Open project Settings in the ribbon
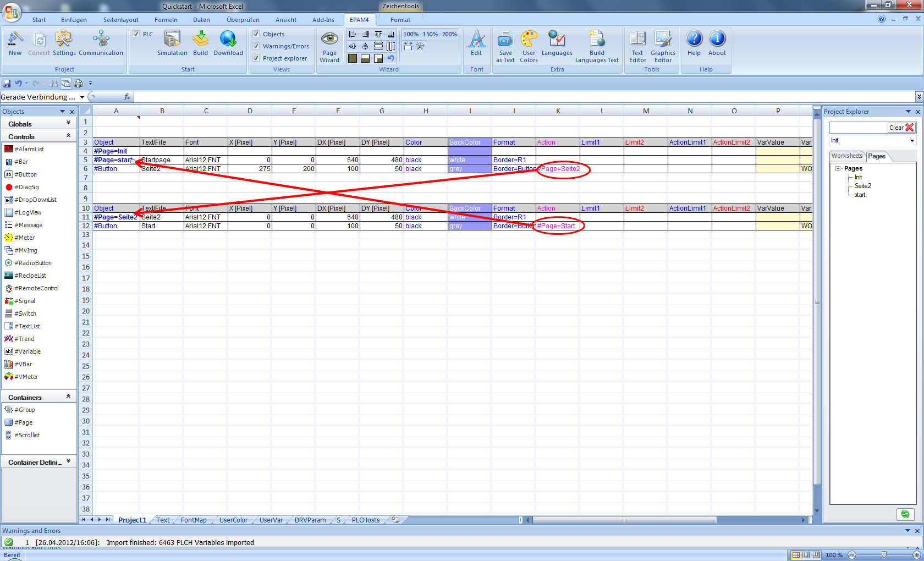Screen dimensions: 924x561 pyautogui.click(x=64, y=43)
